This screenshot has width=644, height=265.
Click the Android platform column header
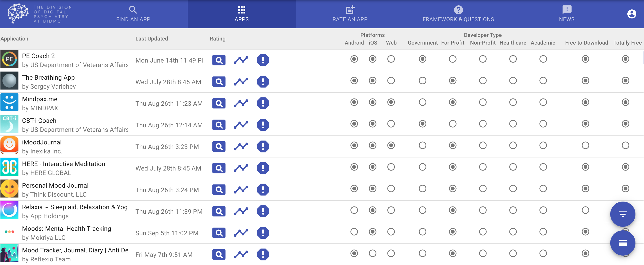coord(354,43)
